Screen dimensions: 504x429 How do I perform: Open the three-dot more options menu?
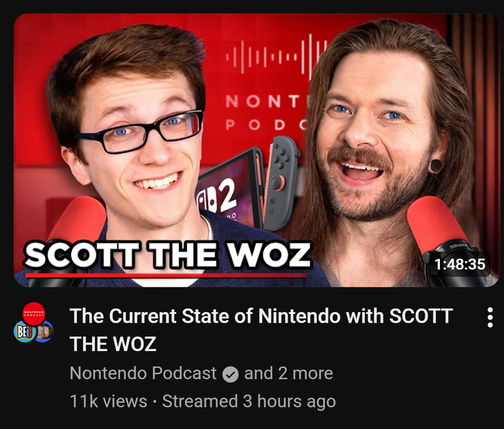pos(490,318)
